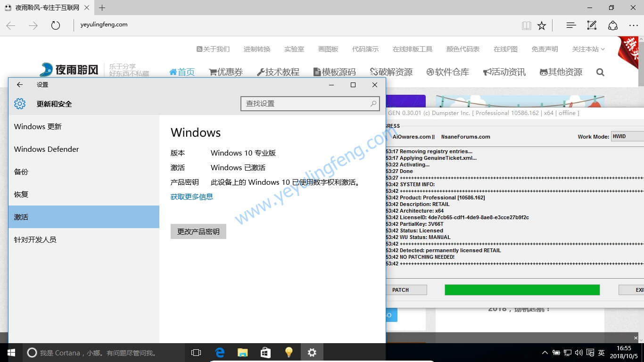Click the website search magnifier icon
This screenshot has height=362, width=644.
point(600,72)
